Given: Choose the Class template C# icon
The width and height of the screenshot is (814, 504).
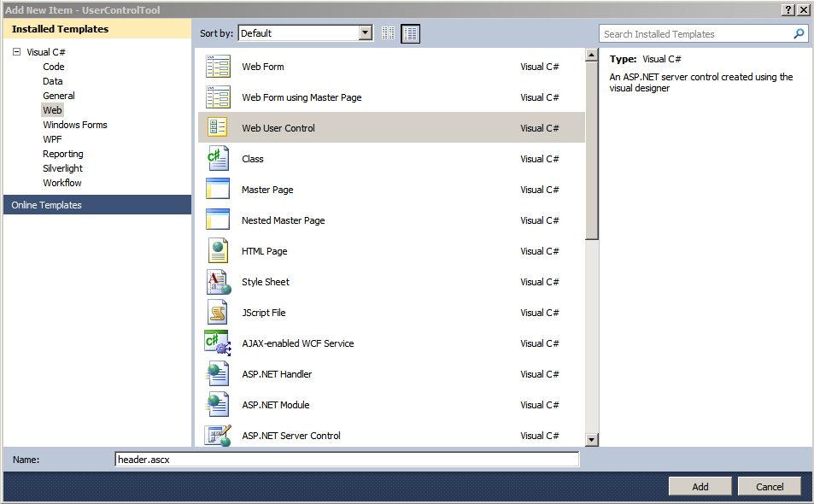Looking at the screenshot, I should tap(218, 158).
